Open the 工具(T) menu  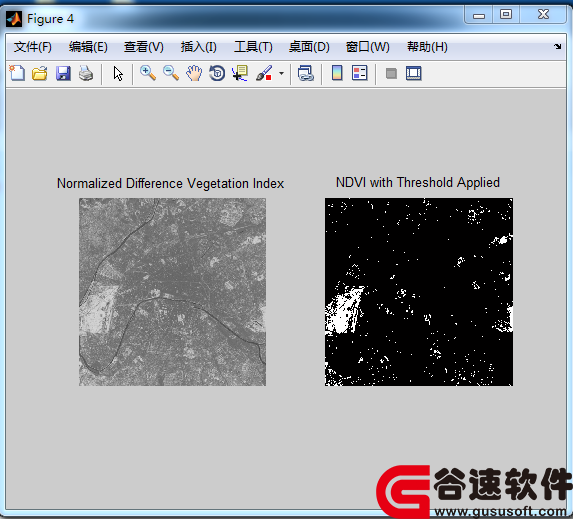[253, 47]
